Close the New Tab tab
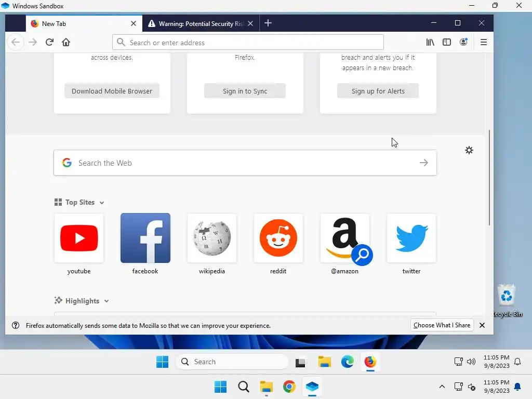This screenshot has width=532, height=399. [134, 23]
